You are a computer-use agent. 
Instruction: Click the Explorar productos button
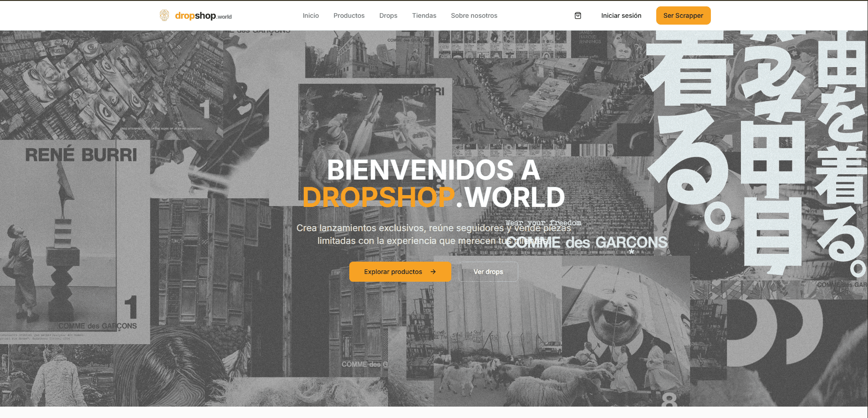400,272
